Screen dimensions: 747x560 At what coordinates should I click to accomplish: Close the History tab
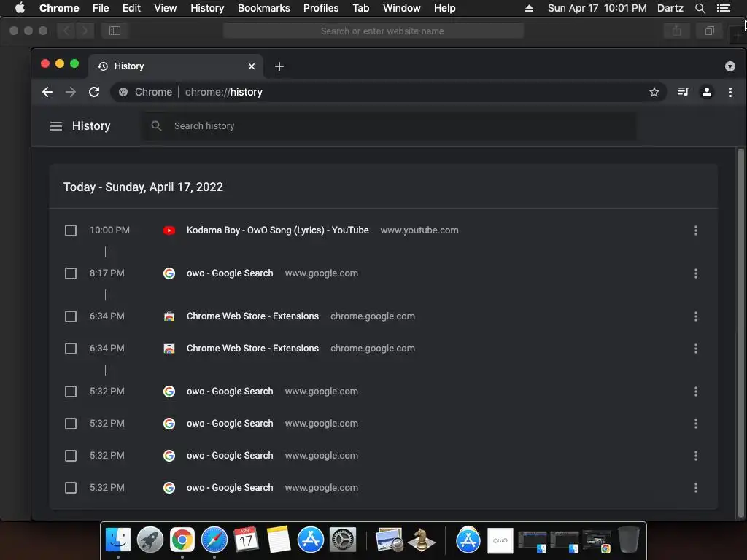(x=252, y=66)
